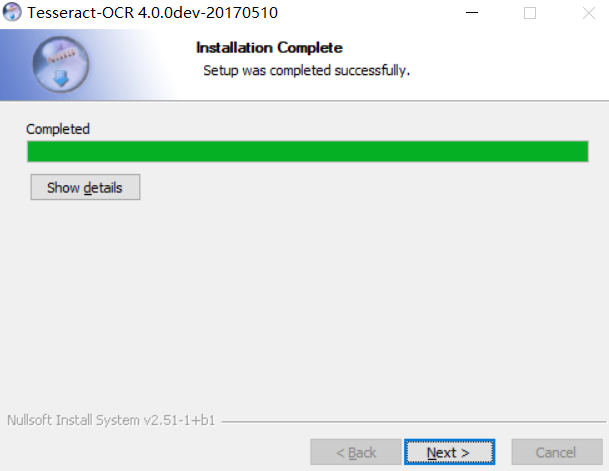The height and width of the screenshot is (471, 609).
Task: Click the Tesseract-OCR title bar icon
Action: click(12, 12)
